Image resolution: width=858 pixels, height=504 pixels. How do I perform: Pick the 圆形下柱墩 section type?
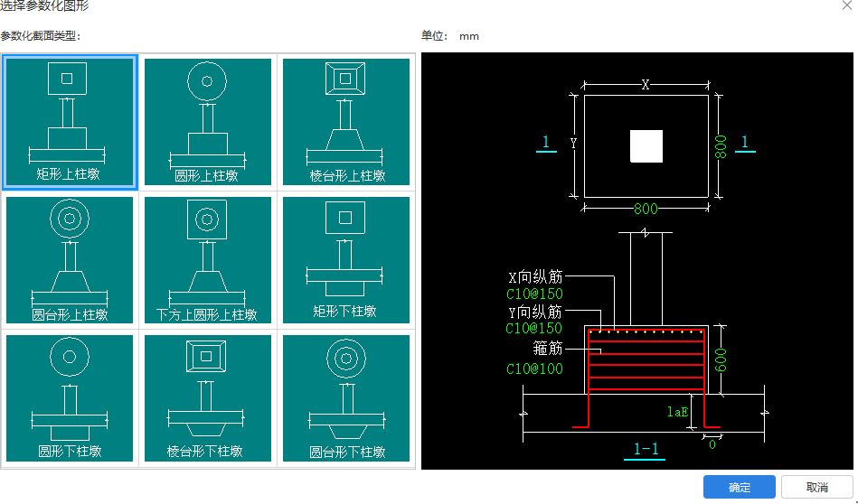pyautogui.click(x=70, y=398)
